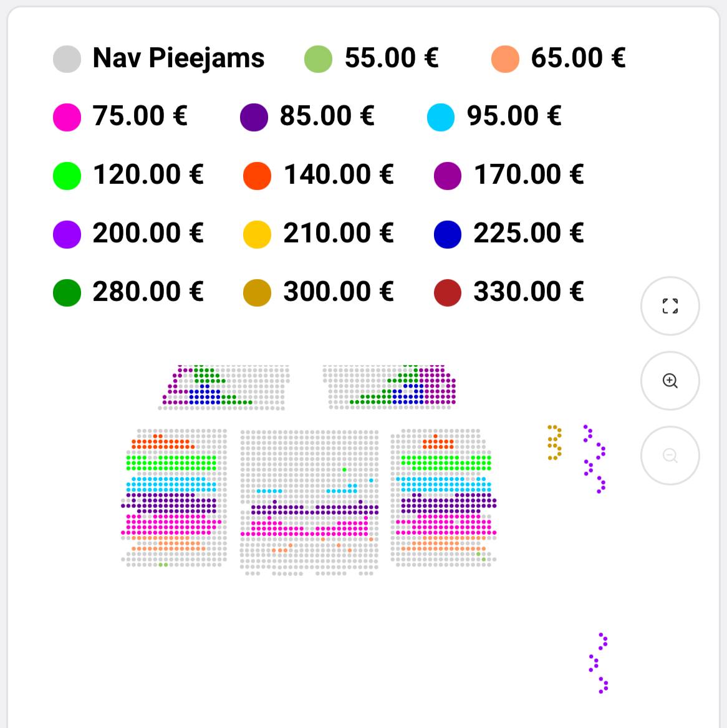Select the 65.00 € orange legend swatch

coord(505,59)
